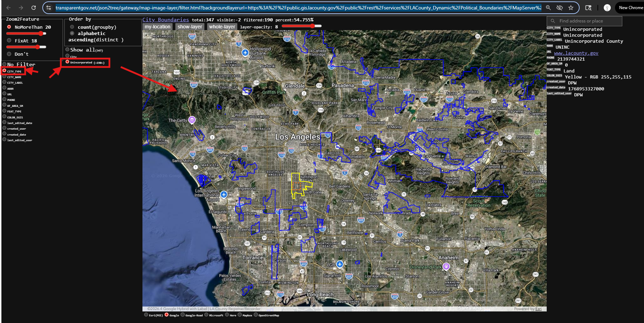The image size is (644, 323).
Task: Open the www.lacounty.gov link
Action: tap(576, 53)
